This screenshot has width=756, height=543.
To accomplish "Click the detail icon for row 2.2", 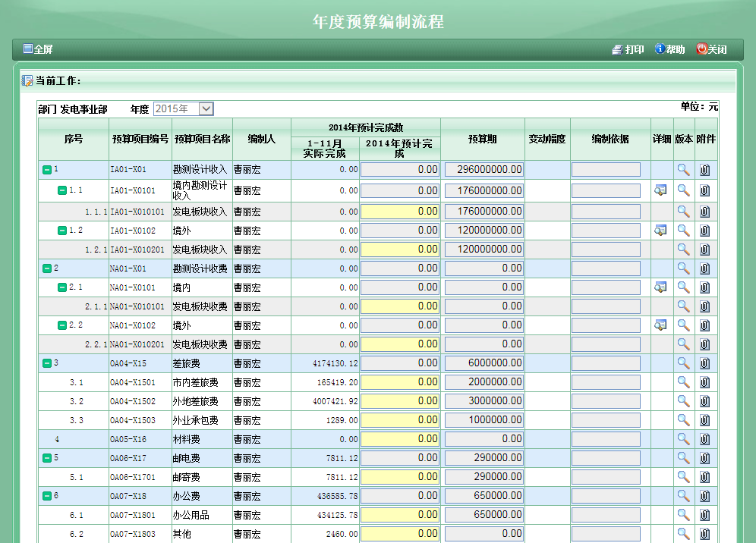I will tap(660, 325).
